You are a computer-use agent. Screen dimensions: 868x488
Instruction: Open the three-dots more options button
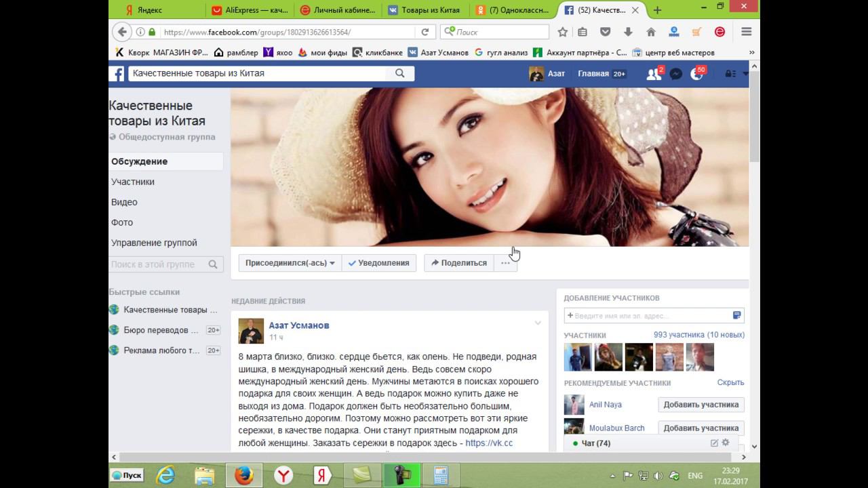[505, 263]
